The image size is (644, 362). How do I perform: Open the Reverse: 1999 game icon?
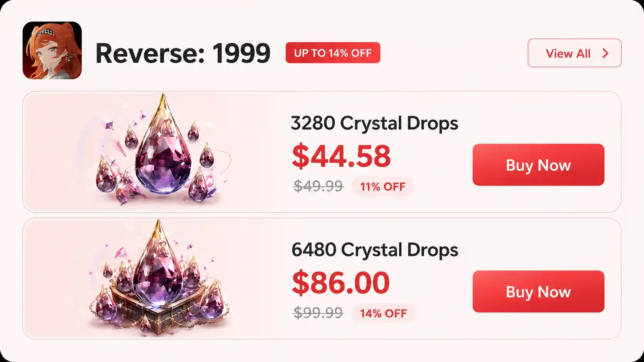click(52, 50)
